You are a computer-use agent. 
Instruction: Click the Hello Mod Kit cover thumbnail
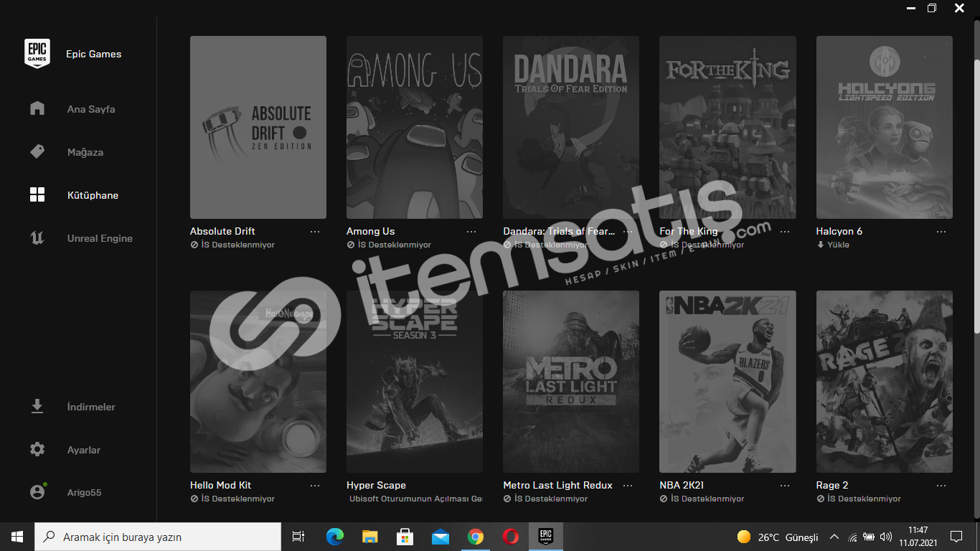coord(258,382)
